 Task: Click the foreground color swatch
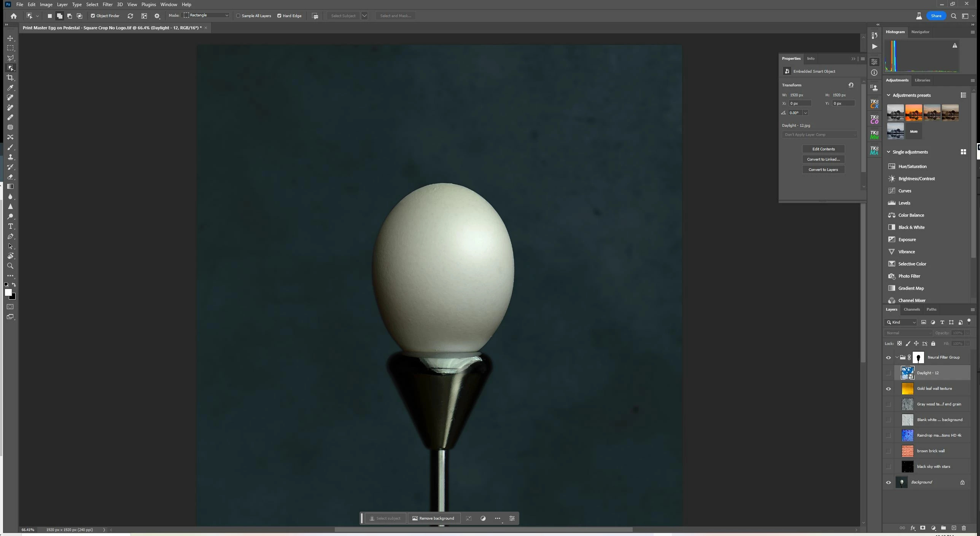click(x=8, y=292)
